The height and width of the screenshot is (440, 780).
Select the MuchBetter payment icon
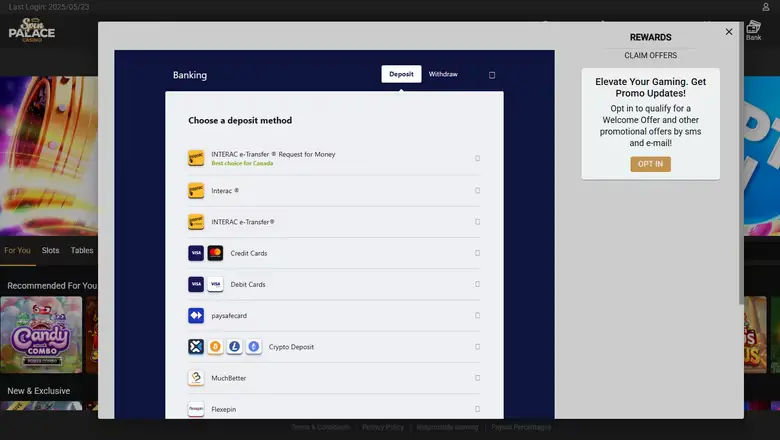[196, 378]
